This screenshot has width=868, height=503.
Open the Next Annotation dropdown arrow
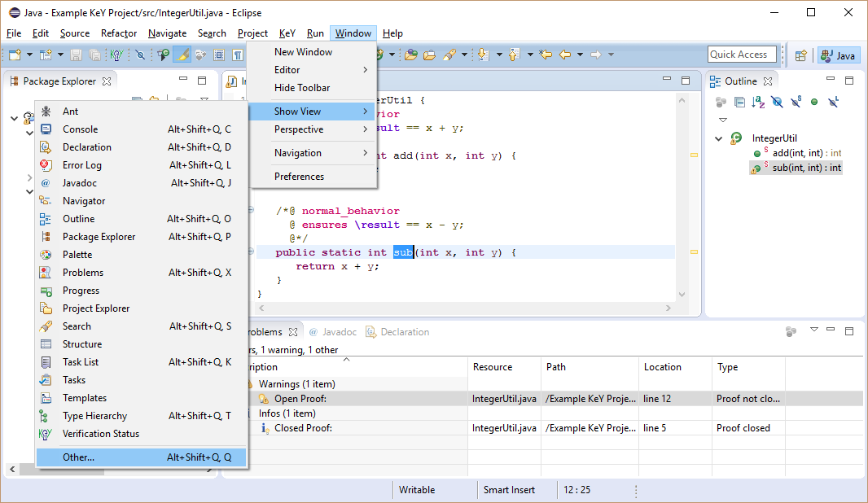(x=499, y=55)
